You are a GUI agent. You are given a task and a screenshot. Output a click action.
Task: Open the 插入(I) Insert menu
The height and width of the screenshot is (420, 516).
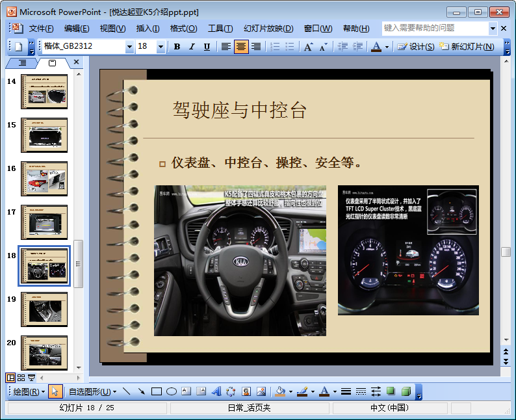[148, 29]
